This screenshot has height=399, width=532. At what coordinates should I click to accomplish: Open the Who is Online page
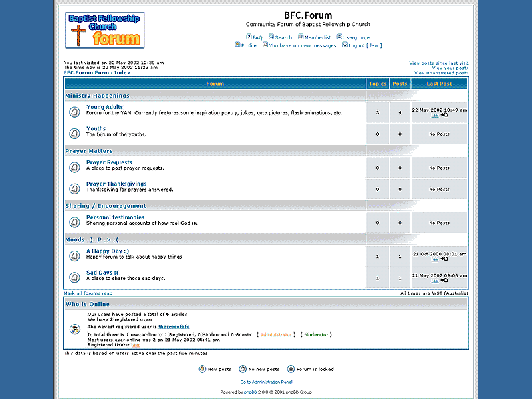click(88, 304)
